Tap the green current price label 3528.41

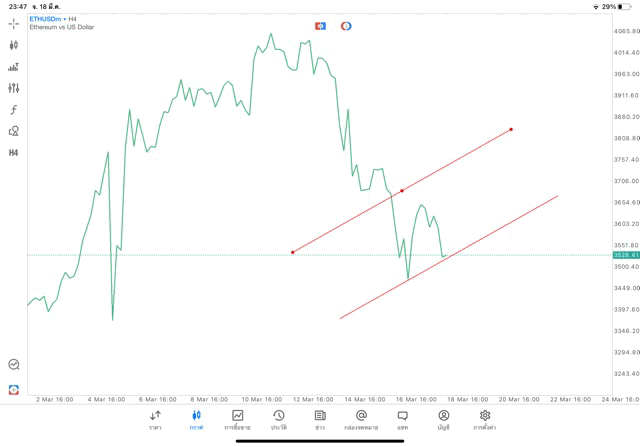(626, 255)
